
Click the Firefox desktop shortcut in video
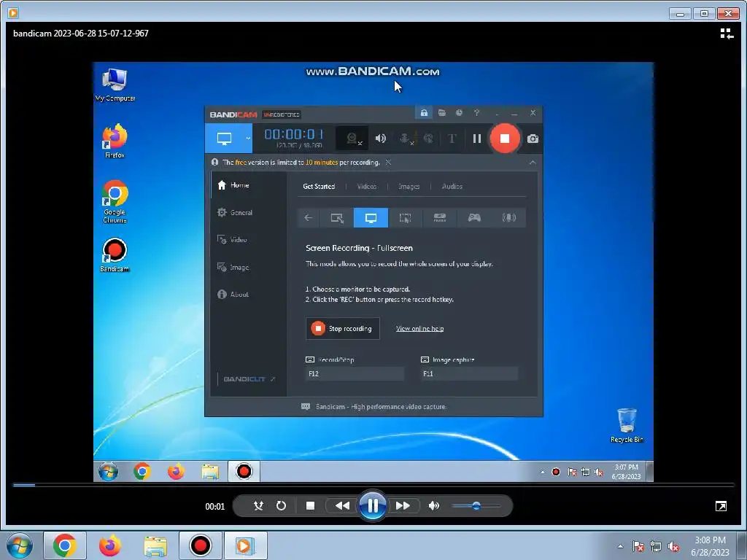click(115, 141)
